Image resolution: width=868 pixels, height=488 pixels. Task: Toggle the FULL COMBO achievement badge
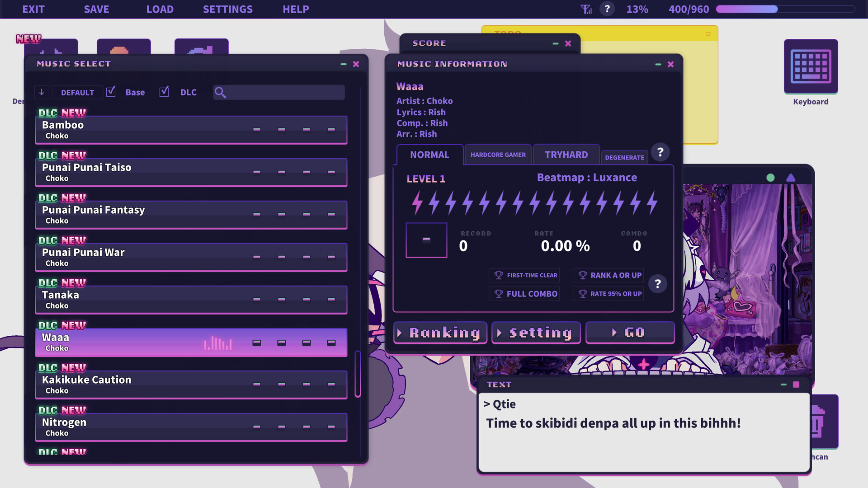pyautogui.click(x=524, y=294)
